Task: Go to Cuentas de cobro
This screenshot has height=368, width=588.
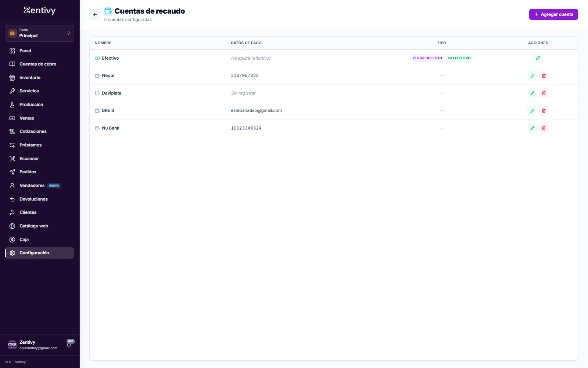Action: [40, 64]
